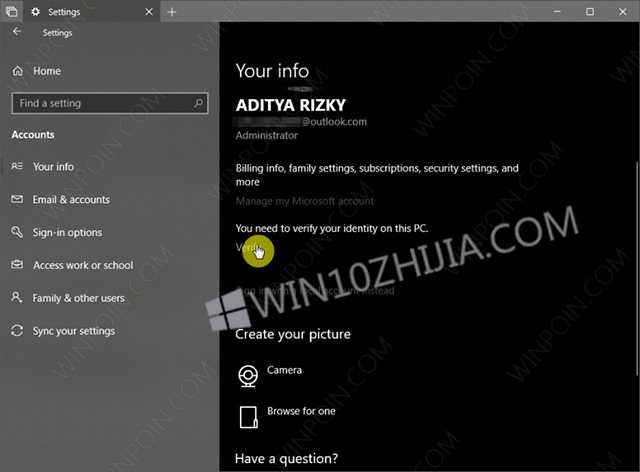
Task: Open Sign-in options page
Action: tap(67, 233)
